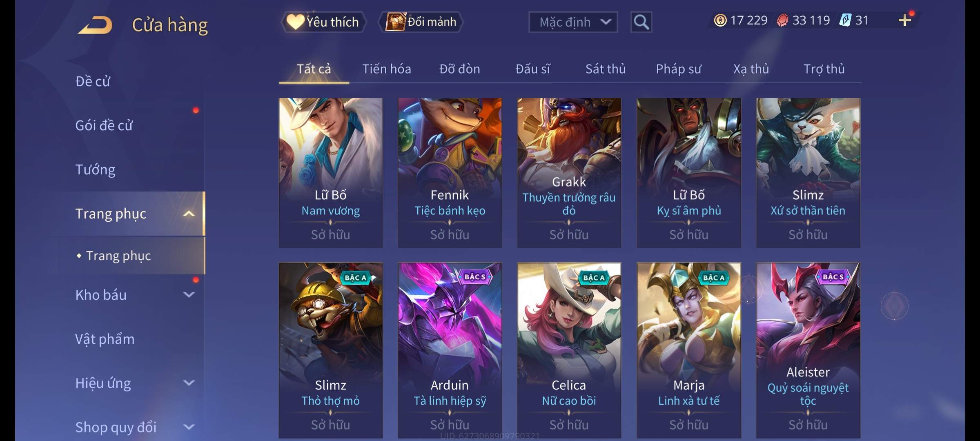Image resolution: width=980 pixels, height=441 pixels.
Task: Select the Tiến hóa tab
Action: (x=387, y=69)
